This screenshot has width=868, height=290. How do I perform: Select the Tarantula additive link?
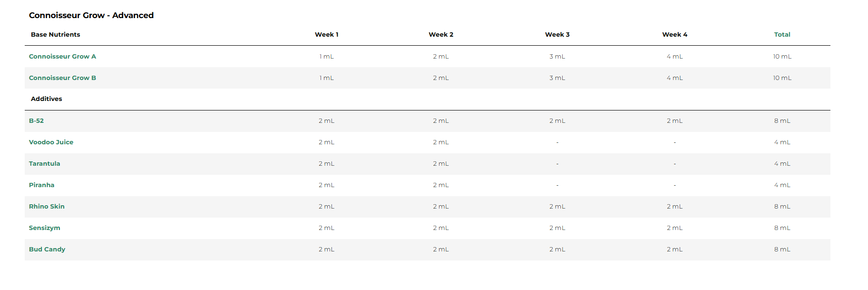(44, 164)
